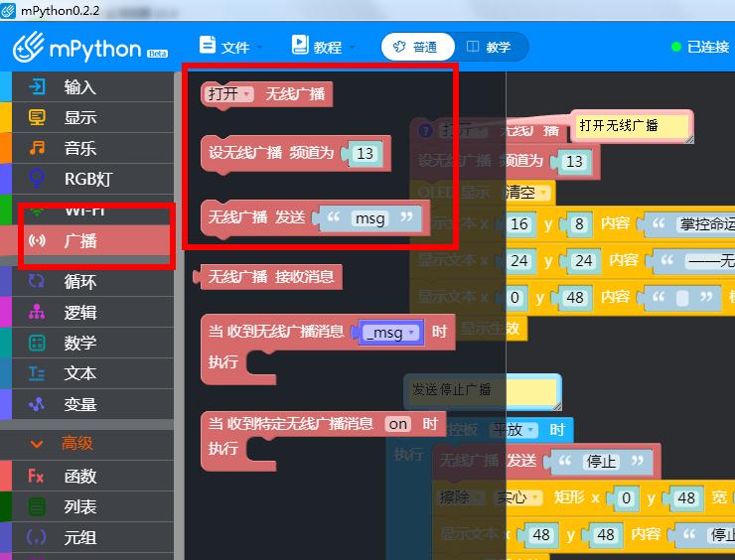Click the 掌控命运 text field

click(x=707, y=224)
